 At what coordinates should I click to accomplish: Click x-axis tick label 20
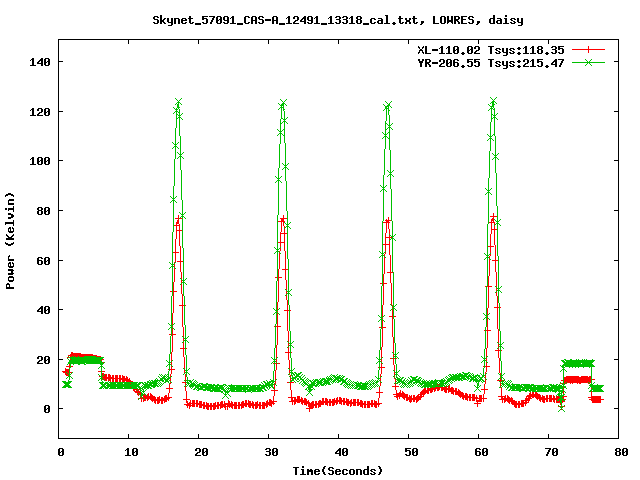point(201,452)
